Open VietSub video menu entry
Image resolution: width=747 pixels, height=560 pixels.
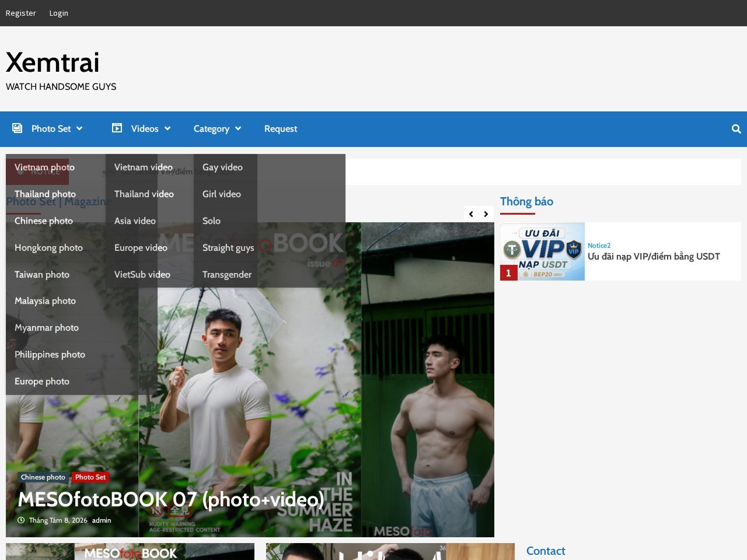point(142,275)
